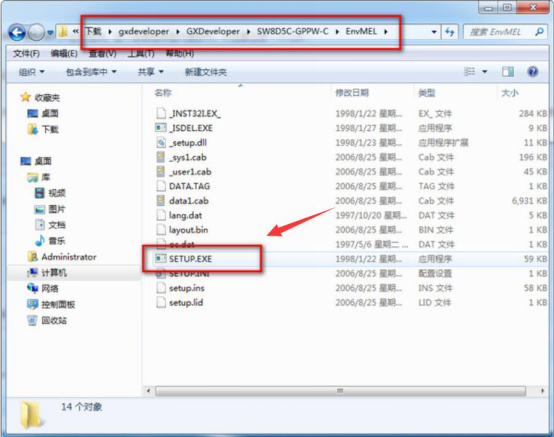Open the address bar history dropdown

(x=434, y=32)
